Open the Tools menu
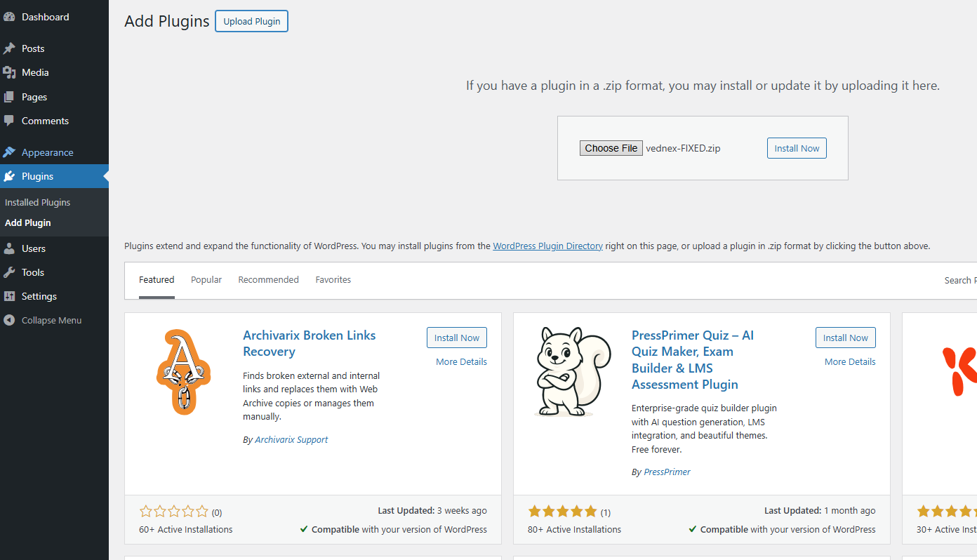This screenshot has width=977, height=560. 54,272
